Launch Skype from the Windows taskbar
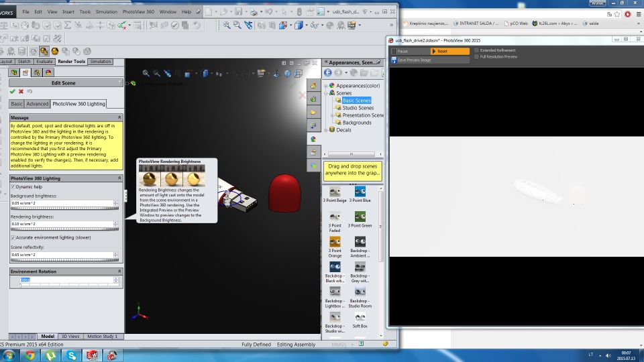The height and width of the screenshot is (362, 644). click(x=72, y=355)
